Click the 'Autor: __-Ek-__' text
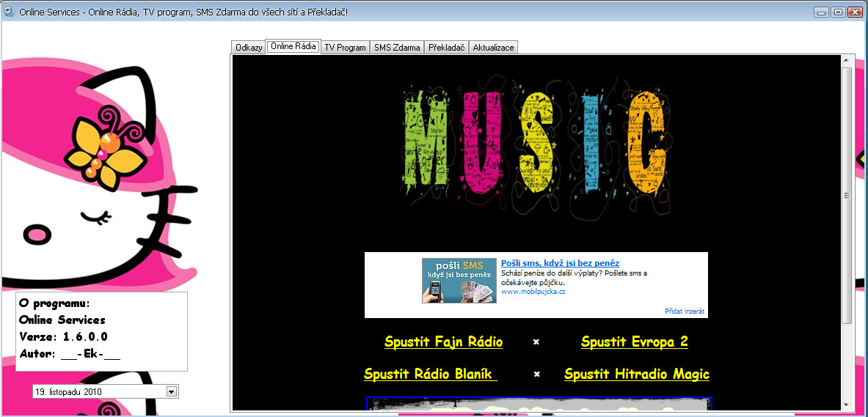Image resolution: width=868 pixels, height=417 pixels. [70, 353]
